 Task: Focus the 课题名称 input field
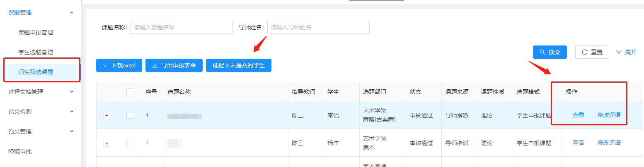[x=182, y=27]
